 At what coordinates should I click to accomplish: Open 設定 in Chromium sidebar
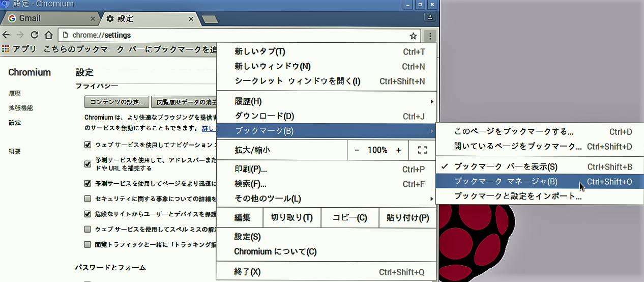tap(15, 123)
